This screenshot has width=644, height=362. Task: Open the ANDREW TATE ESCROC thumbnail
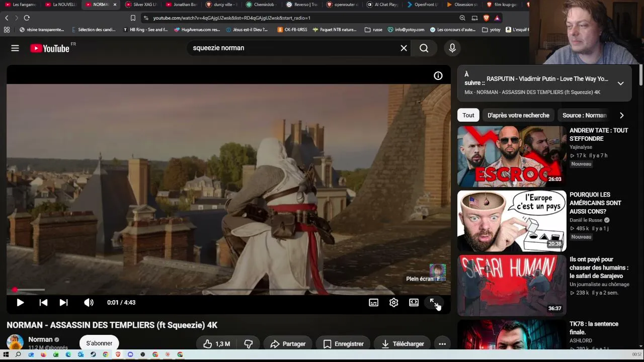[512, 156]
